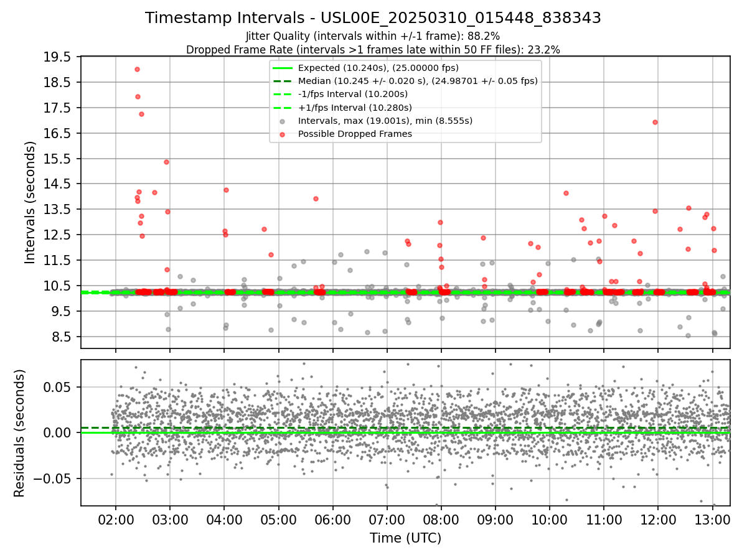Click the residuals tick label '0.00'

coord(59,432)
